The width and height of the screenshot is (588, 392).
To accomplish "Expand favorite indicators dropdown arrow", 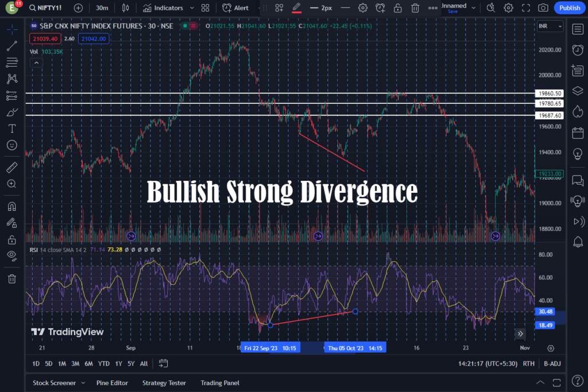I will tap(192, 8).
